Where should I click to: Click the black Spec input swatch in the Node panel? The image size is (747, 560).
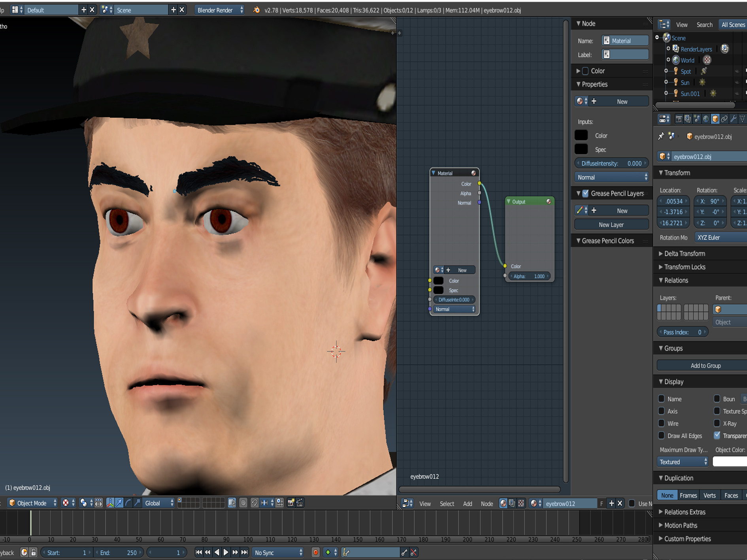pyautogui.click(x=581, y=149)
